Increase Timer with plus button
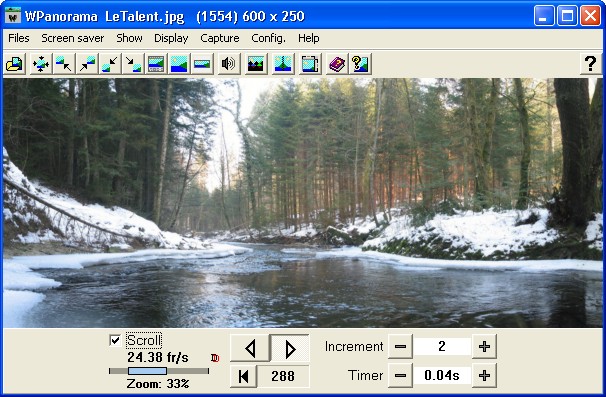 (x=484, y=375)
